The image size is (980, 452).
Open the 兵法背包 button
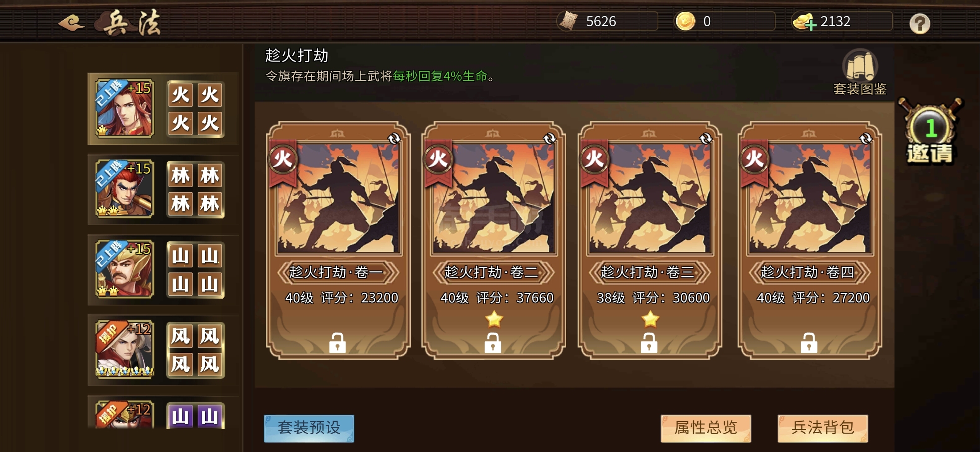[x=823, y=429]
